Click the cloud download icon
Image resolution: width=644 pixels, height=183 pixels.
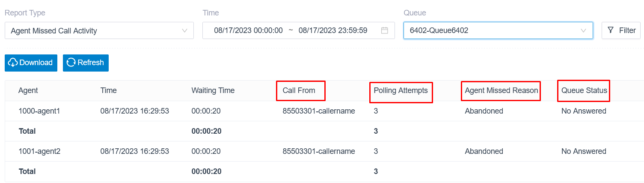[13, 63]
